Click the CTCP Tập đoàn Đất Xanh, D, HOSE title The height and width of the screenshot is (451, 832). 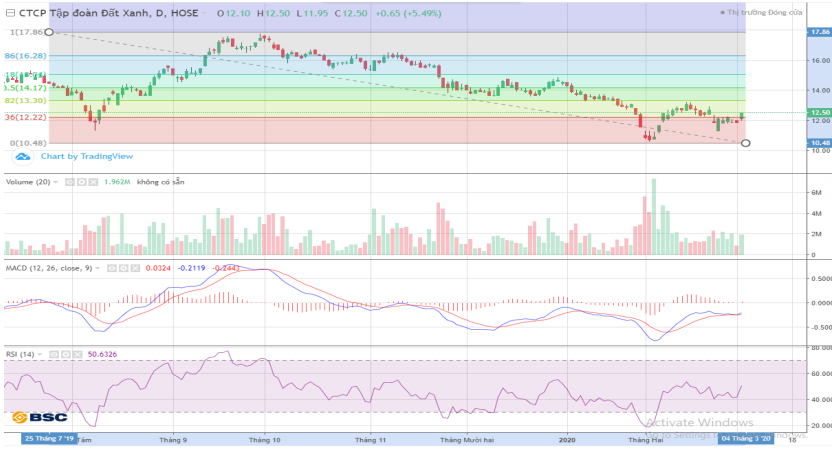[x=108, y=13]
